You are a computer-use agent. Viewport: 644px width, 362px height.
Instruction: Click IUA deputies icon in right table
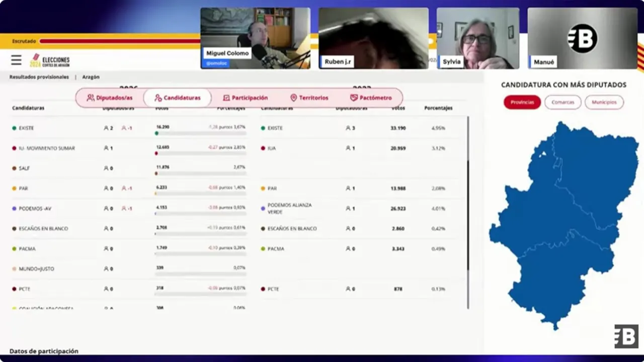pos(348,148)
